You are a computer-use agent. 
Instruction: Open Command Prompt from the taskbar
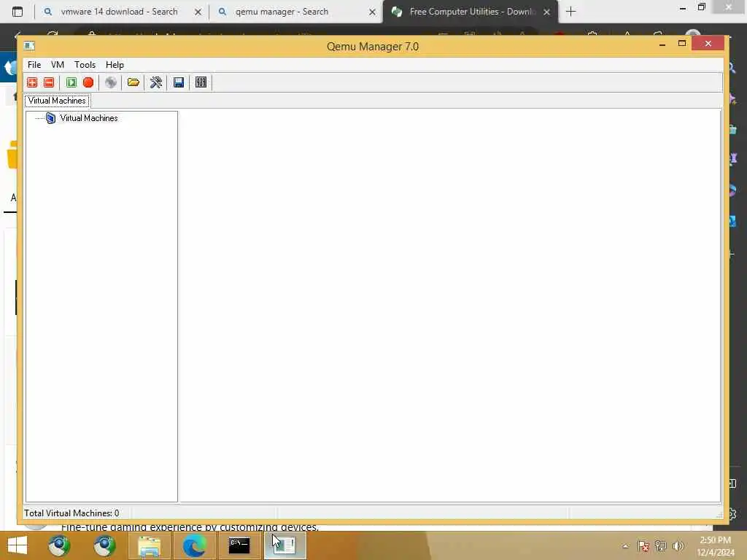tap(239, 545)
